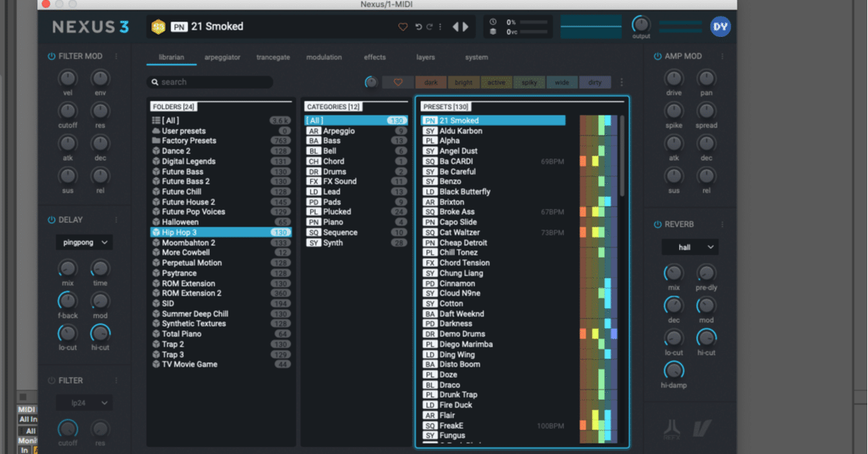868x454 pixels.
Task: Switch to the effects tab
Action: pyautogui.click(x=375, y=57)
